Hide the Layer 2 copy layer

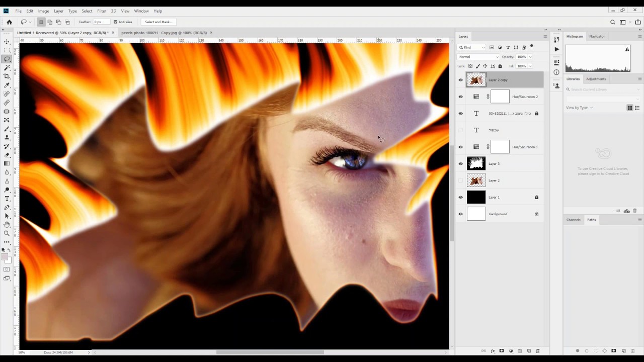[460, 80]
